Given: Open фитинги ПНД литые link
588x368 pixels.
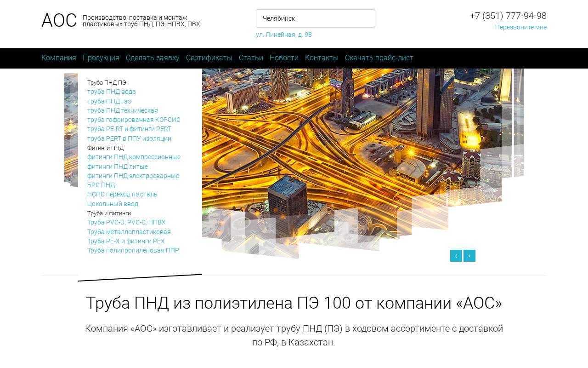Looking at the screenshot, I should click(x=118, y=167).
